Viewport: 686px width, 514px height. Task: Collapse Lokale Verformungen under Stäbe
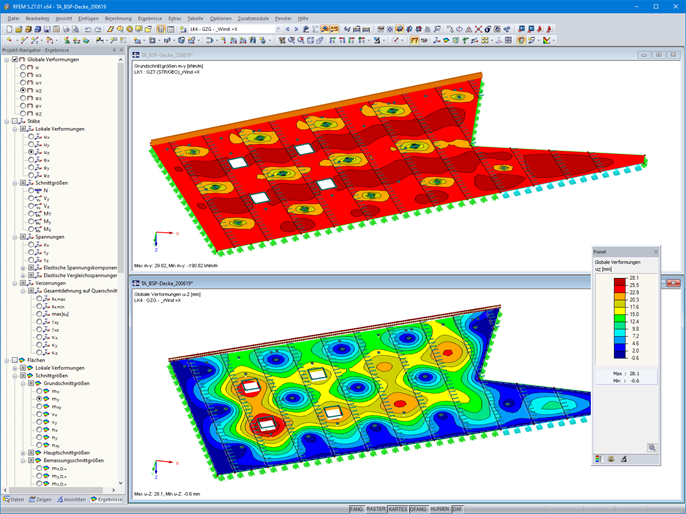15,129
